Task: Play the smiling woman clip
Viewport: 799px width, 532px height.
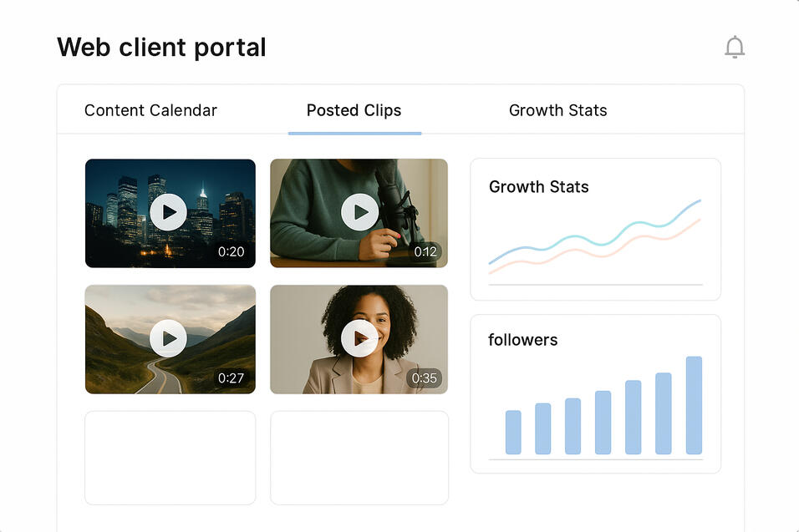Action: click(359, 338)
